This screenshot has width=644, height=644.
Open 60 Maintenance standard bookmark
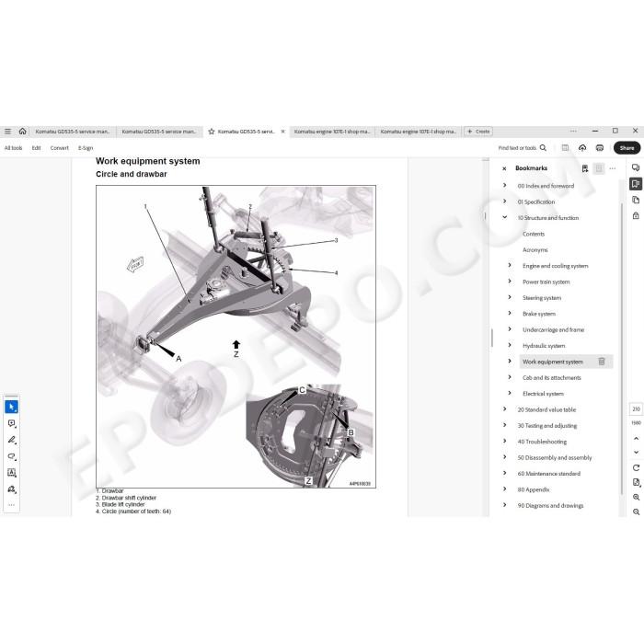pos(548,474)
